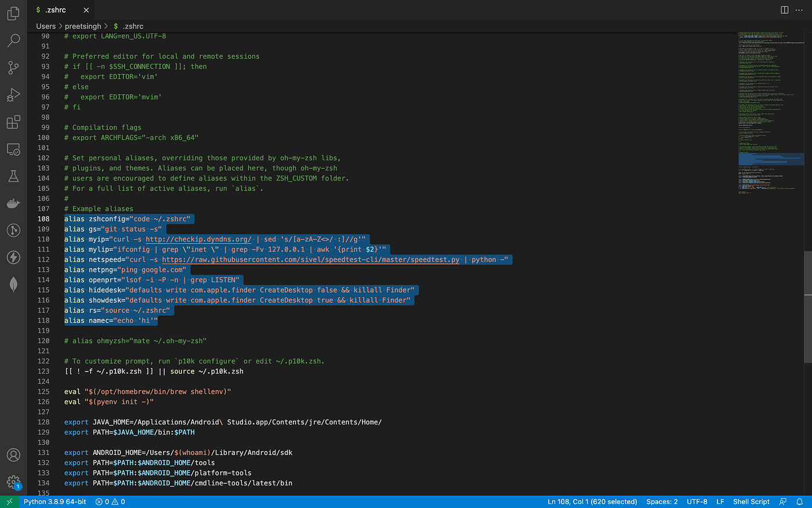Open the Manage gear settings icon
The image size is (812, 508).
click(x=13, y=482)
